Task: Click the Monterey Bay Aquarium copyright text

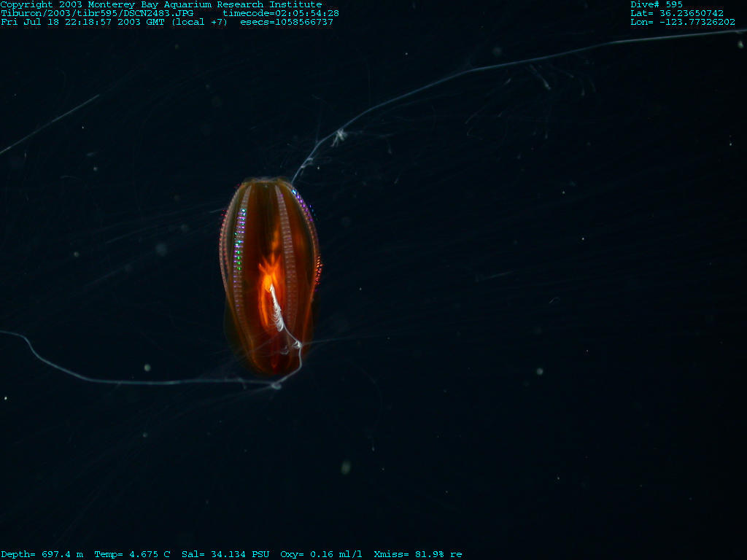Action: pyautogui.click(x=160, y=4)
